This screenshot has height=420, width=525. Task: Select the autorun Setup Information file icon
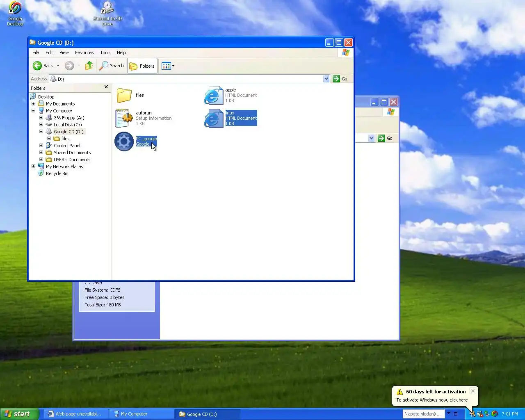click(124, 118)
